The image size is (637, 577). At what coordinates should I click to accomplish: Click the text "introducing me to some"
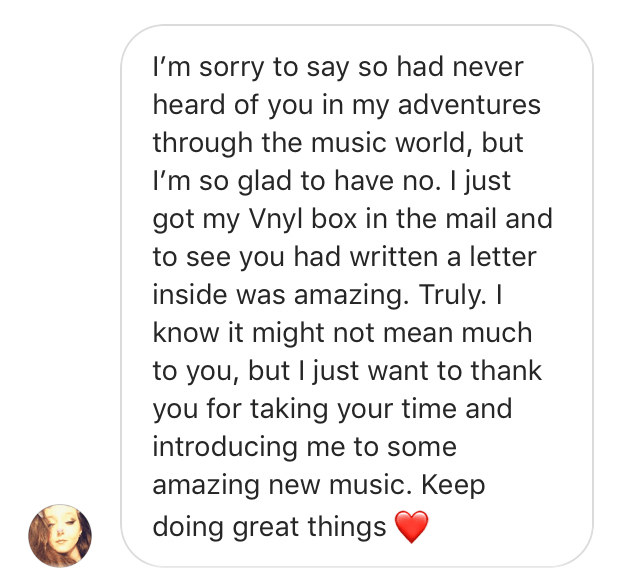point(304,447)
